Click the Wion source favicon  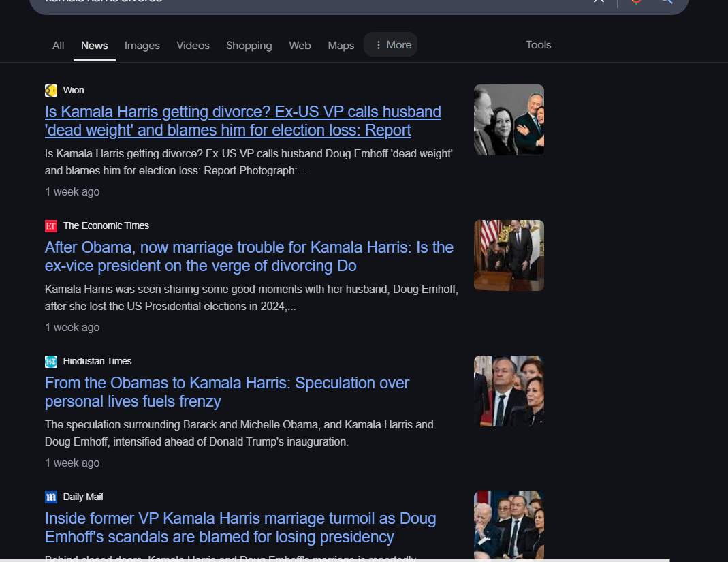coord(51,91)
